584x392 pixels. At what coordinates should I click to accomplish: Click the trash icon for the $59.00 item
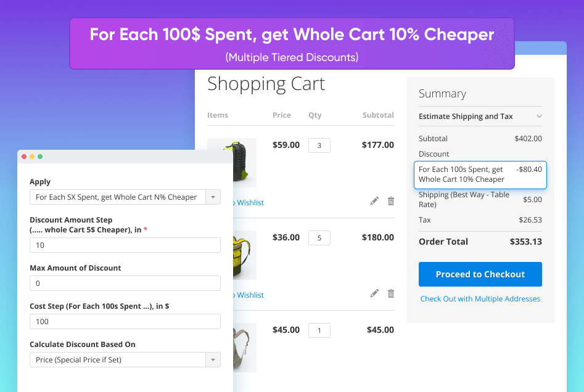click(390, 201)
